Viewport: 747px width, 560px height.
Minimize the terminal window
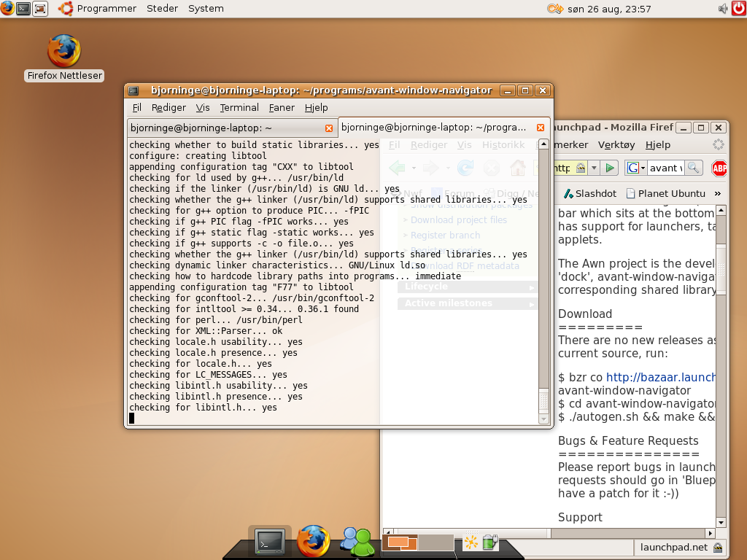click(508, 90)
